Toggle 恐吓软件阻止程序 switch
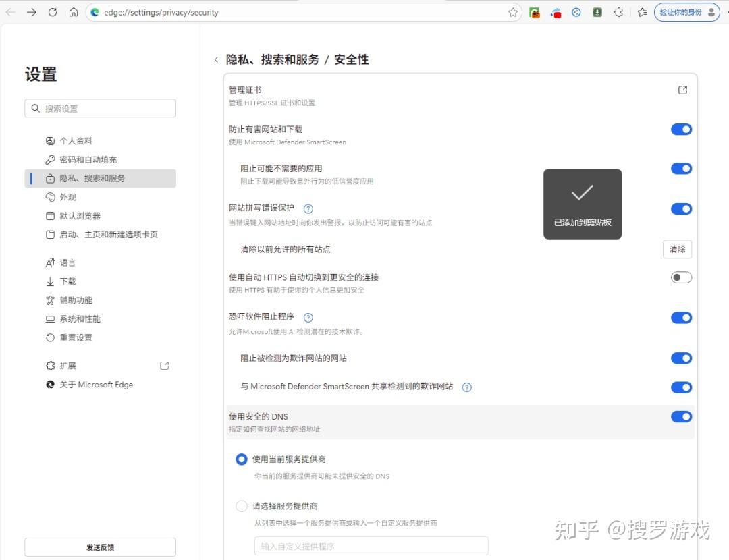This screenshot has height=560, width=729. 681,317
